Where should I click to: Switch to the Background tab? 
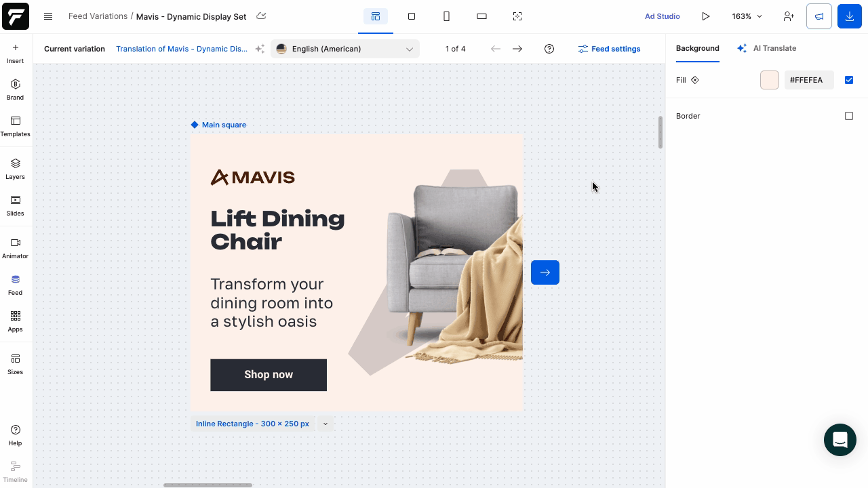pyautogui.click(x=698, y=48)
